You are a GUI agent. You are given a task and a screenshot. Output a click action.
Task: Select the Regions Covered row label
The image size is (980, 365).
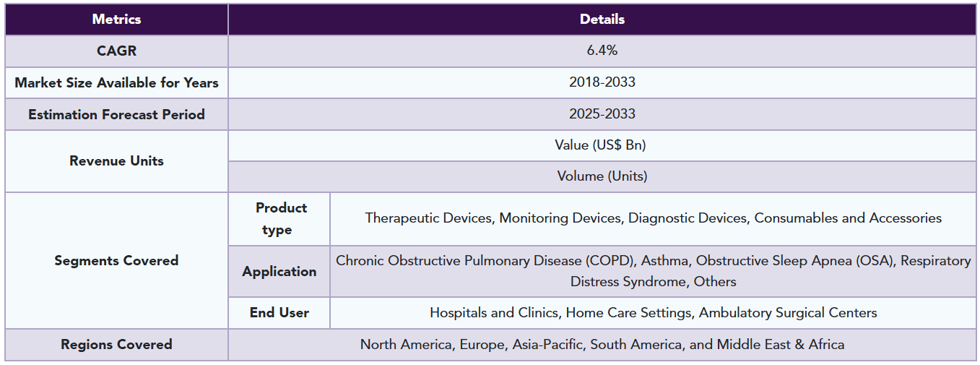coord(116,344)
